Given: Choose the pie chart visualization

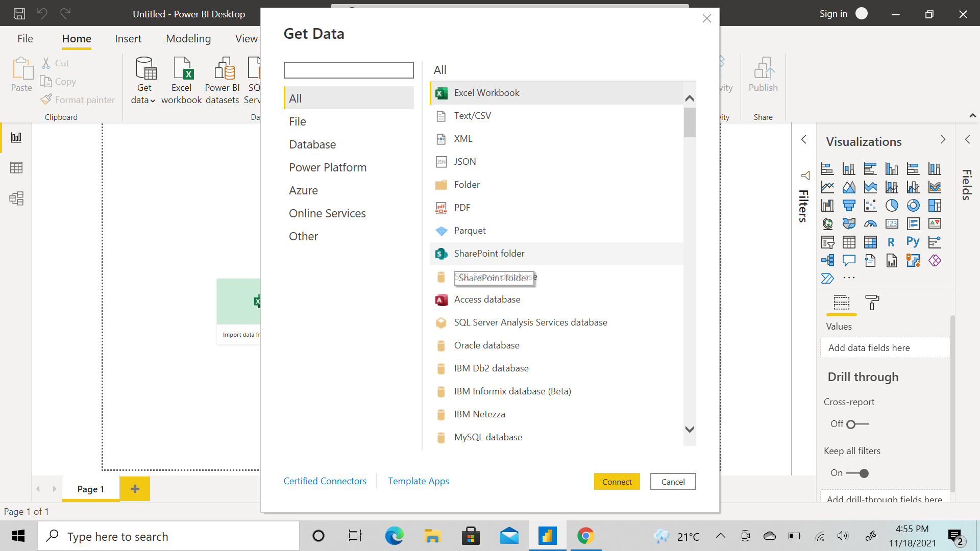Looking at the screenshot, I should pyautogui.click(x=892, y=205).
